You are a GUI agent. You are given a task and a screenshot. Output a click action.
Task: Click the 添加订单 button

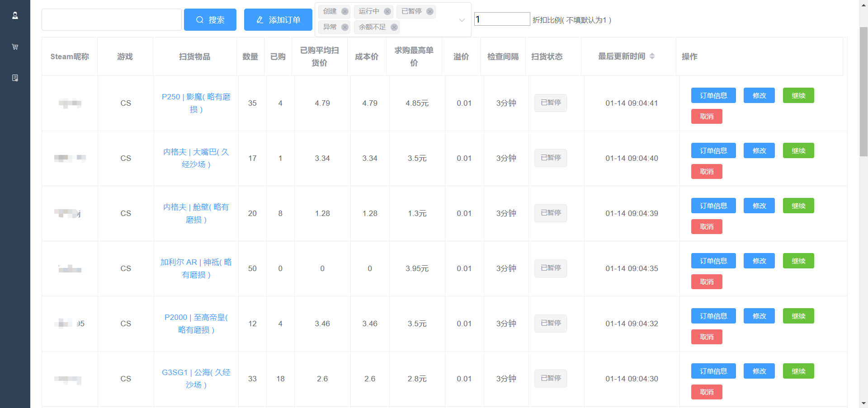pos(278,20)
